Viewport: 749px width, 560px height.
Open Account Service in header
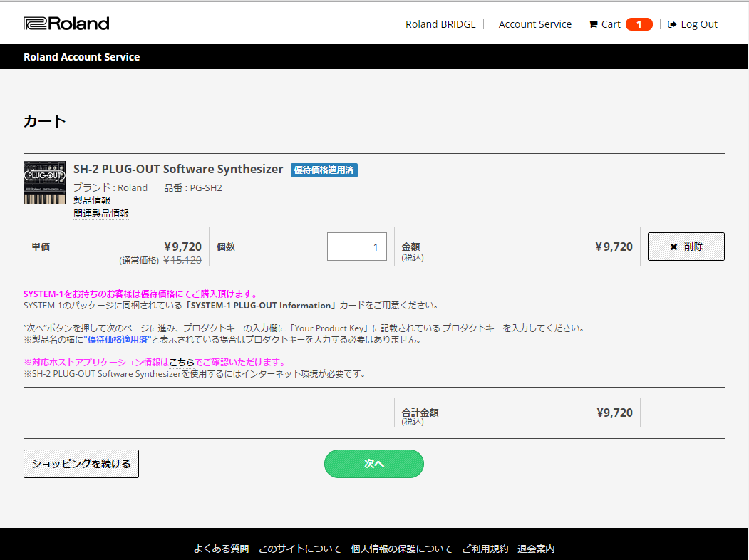pyautogui.click(x=534, y=24)
